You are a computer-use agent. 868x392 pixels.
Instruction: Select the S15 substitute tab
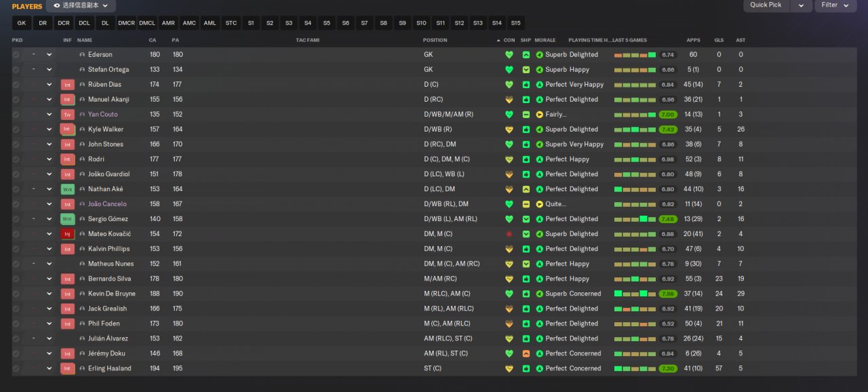pos(516,23)
